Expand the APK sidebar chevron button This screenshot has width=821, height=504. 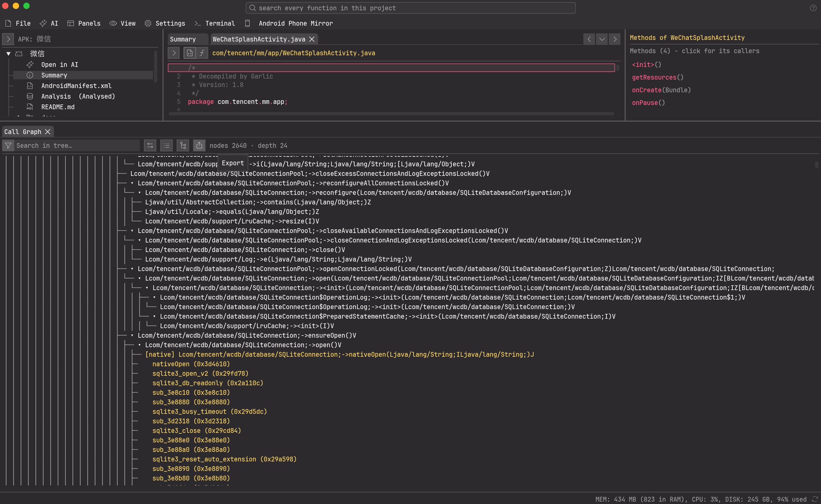(x=8, y=39)
